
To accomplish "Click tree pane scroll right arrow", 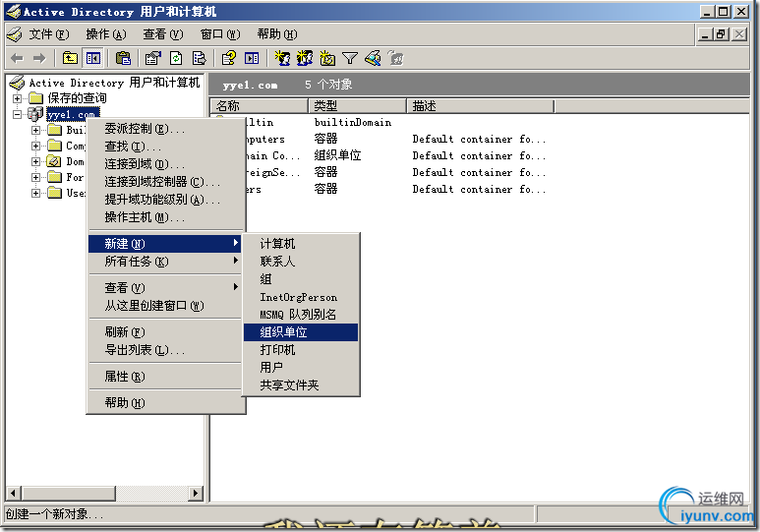I will (x=196, y=494).
